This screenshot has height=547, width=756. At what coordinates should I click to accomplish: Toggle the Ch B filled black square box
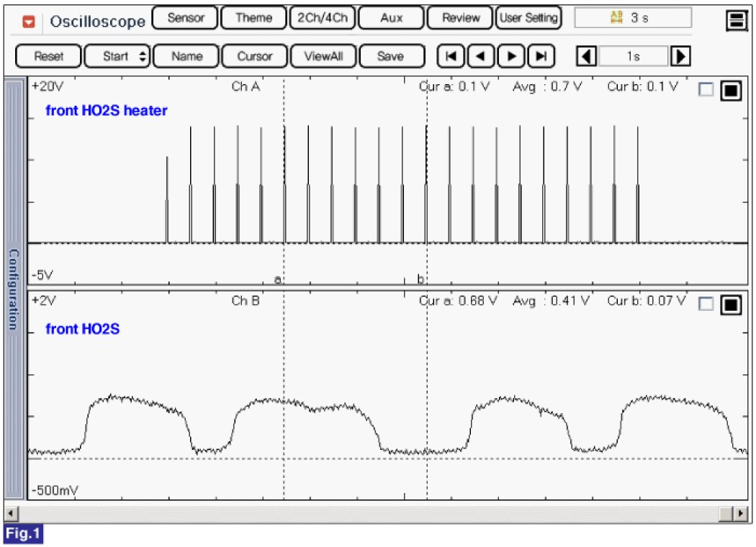click(x=731, y=304)
